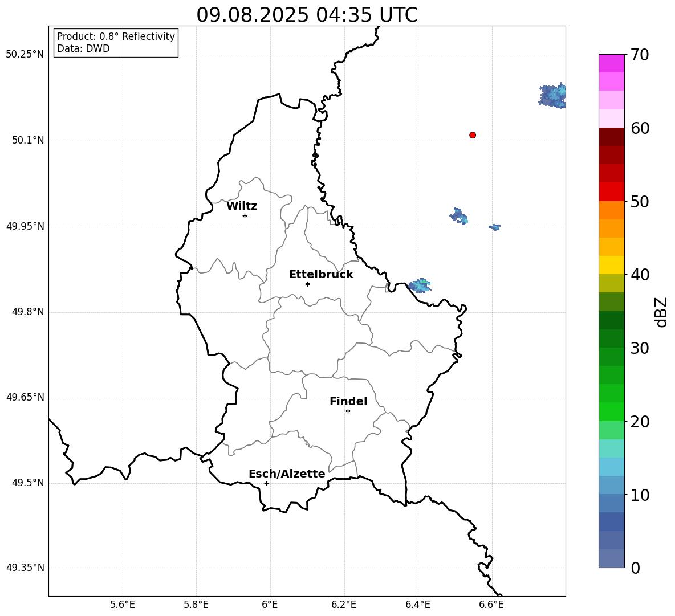Screen dimensions: 675x616
Task: Click the 6.6°E longitude label
Action: 491,605
